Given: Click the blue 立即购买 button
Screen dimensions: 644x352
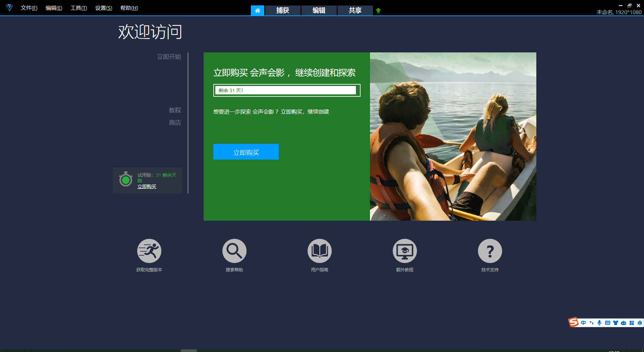Looking at the screenshot, I should pos(246,152).
